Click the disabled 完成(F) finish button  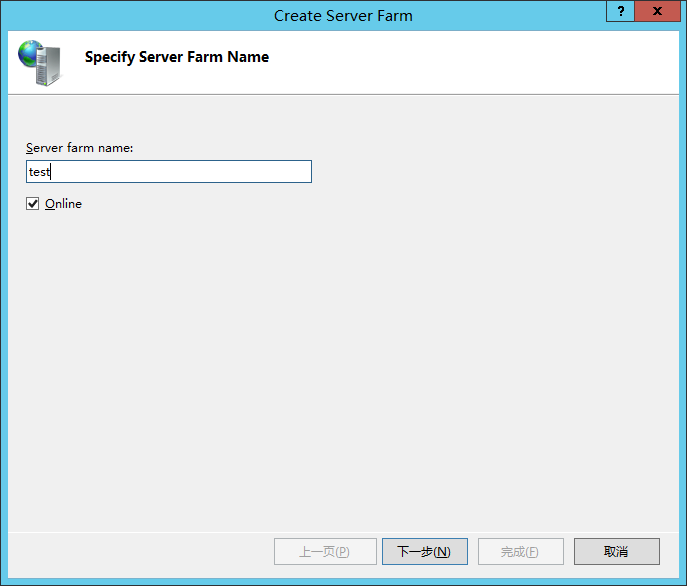click(520, 551)
